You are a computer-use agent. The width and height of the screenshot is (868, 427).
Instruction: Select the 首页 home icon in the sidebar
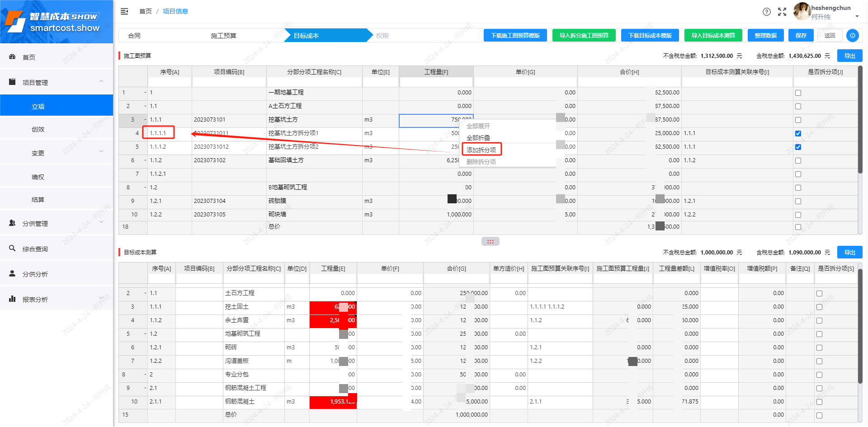click(12, 56)
